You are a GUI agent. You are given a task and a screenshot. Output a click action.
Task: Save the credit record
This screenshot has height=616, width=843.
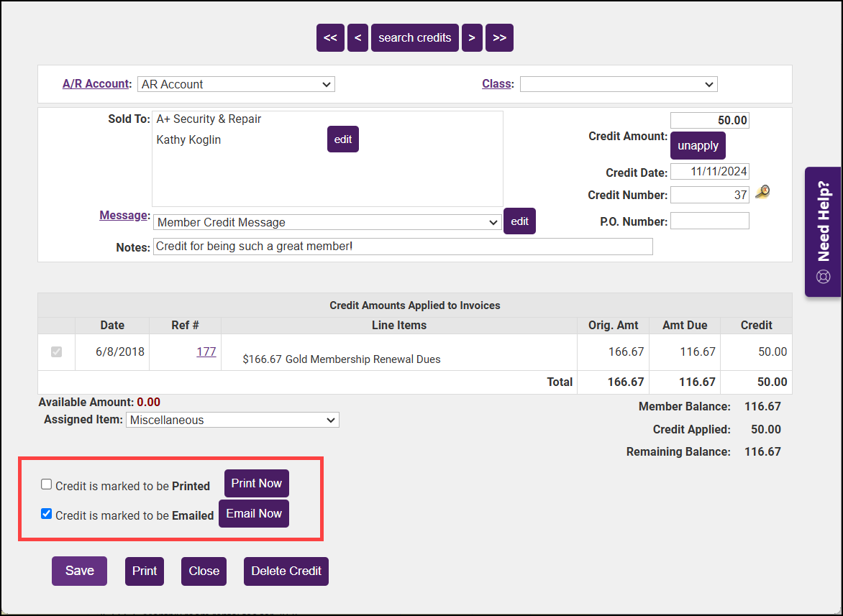coord(79,571)
